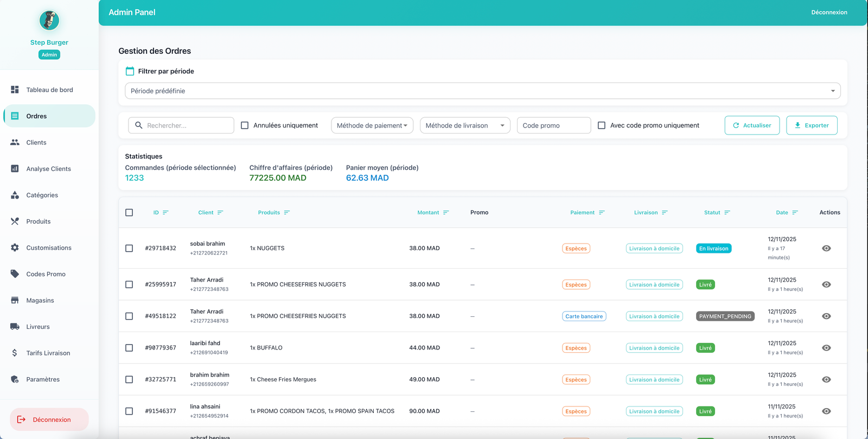View details of order #25995917 eye icon
The height and width of the screenshot is (439, 868).
point(826,284)
